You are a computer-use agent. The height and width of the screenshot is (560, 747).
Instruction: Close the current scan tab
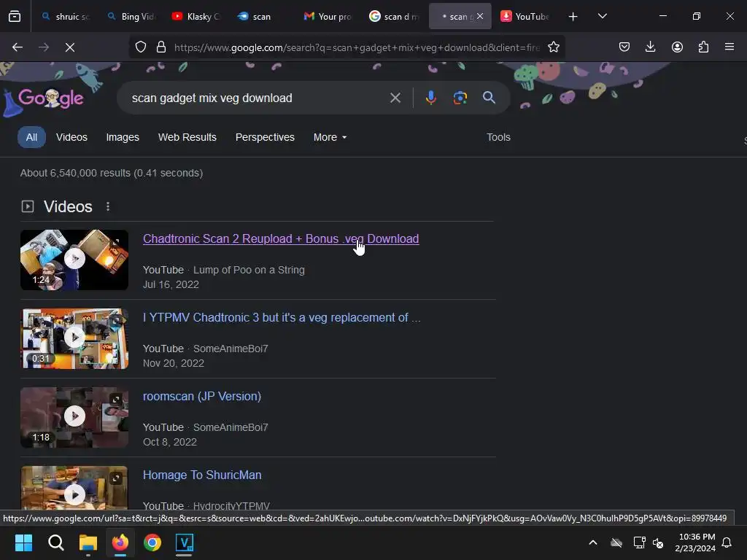tap(480, 16)
